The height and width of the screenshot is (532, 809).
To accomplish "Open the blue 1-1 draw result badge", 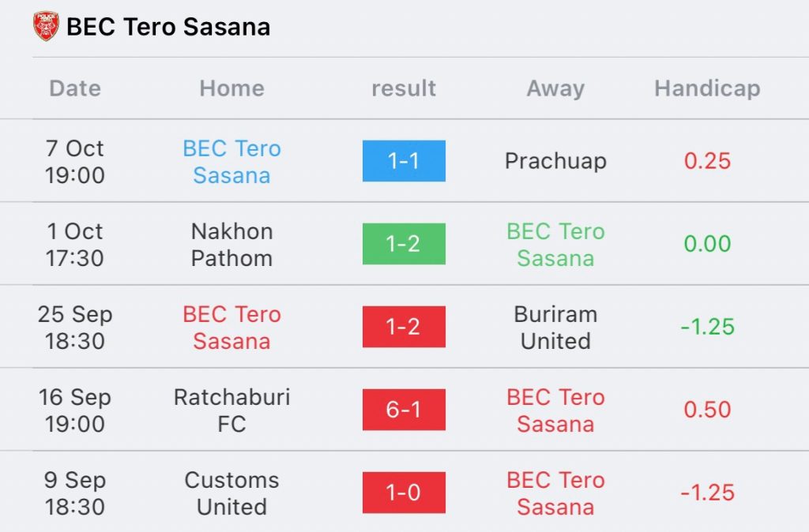I will 404,161.
